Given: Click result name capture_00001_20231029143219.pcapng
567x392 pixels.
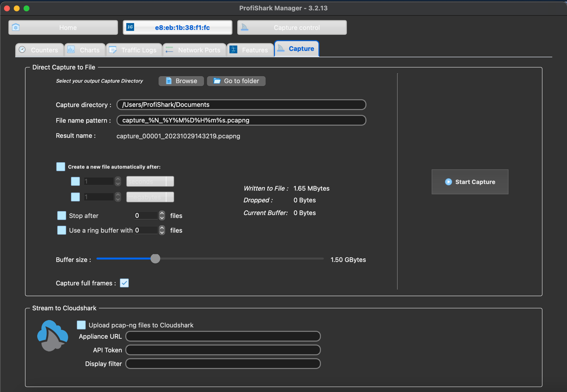Looking at the screenshot, I should pyautogui.click(x=178, y=136).
